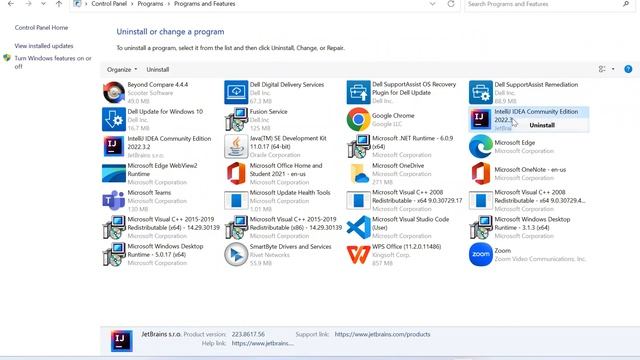Click the Java SE Development Kit icon
The width and height of the screenshot is (640, 360).
click(236, 146)
